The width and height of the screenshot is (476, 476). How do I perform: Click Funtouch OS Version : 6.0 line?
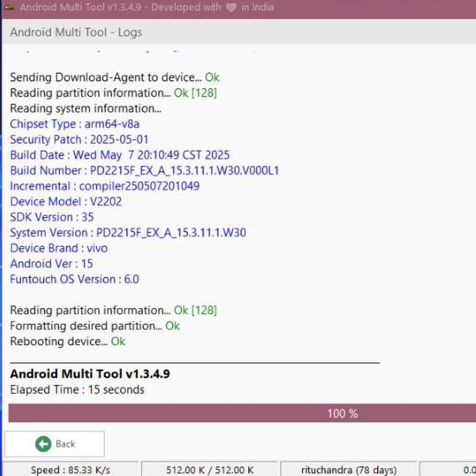click(x=74, y=279)
